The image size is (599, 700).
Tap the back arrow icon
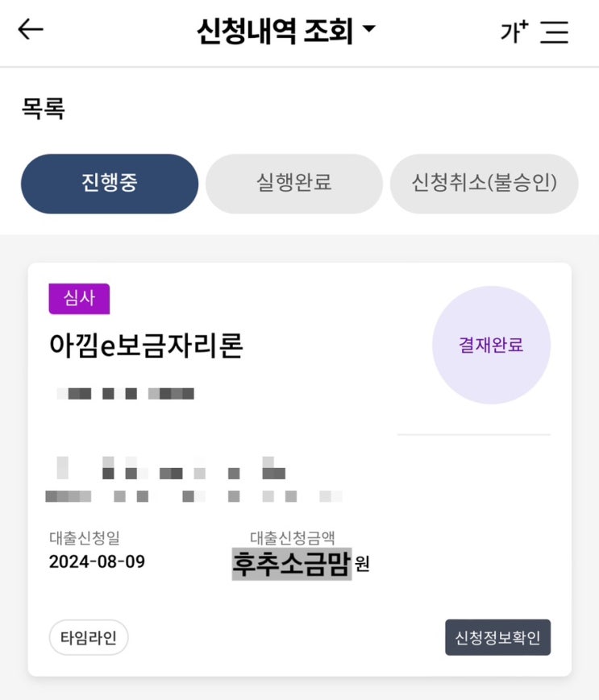tap(31, 30)
